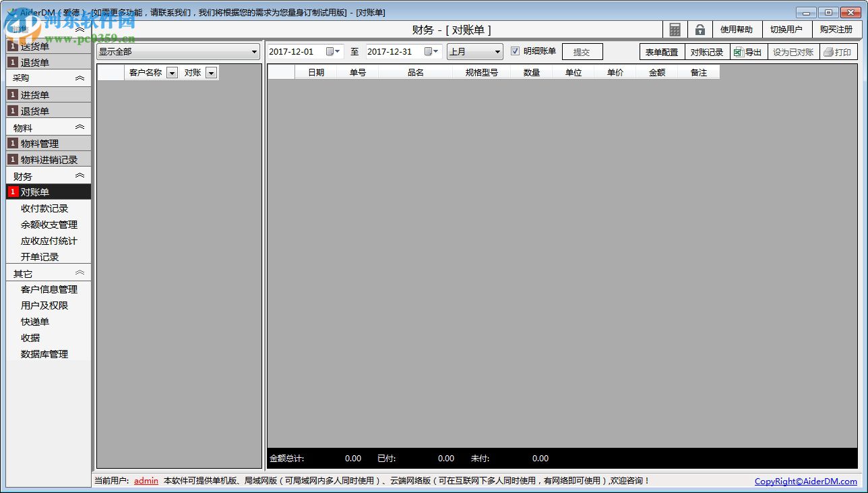Open 进货单 under 采购
The height and width of the screenshot is (493, 868).
(49, 95)
